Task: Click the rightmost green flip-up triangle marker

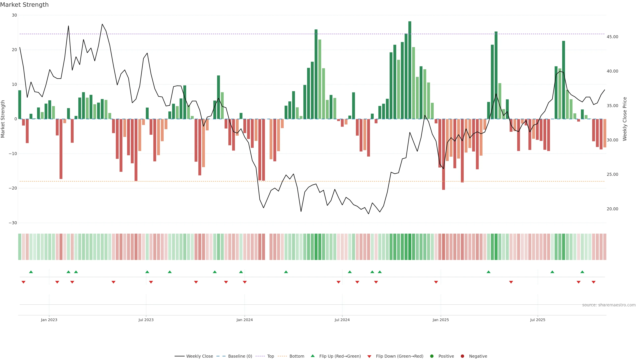Action: pyautogui.click(x=582, y=272)
